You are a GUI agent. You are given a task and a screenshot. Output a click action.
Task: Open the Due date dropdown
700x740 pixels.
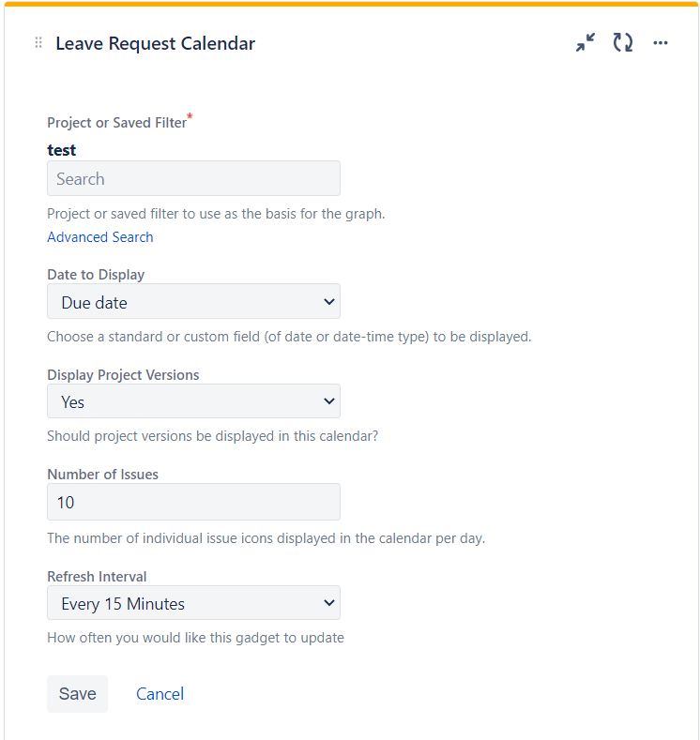[193, 301]
